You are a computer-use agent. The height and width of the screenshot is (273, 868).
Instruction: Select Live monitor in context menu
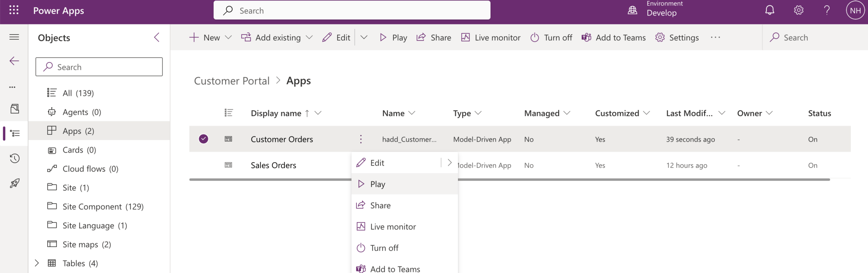pyautogui.click(x=393, y=227)
